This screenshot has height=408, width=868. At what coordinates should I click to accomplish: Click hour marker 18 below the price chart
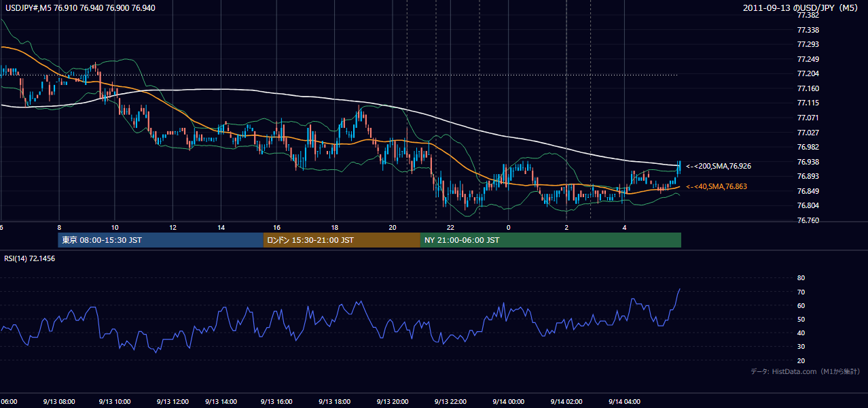335,226
